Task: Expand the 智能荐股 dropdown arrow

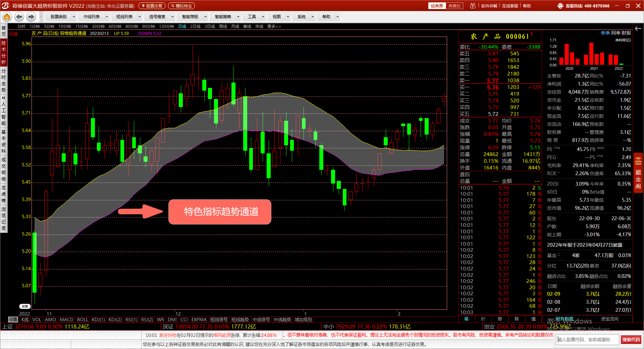Action: tap(205, 17)
